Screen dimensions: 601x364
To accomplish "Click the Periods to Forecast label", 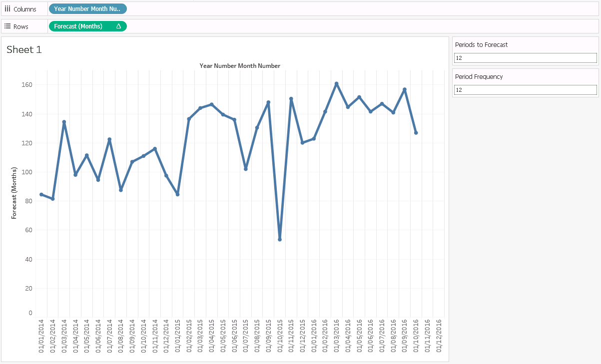I will 481,45.
